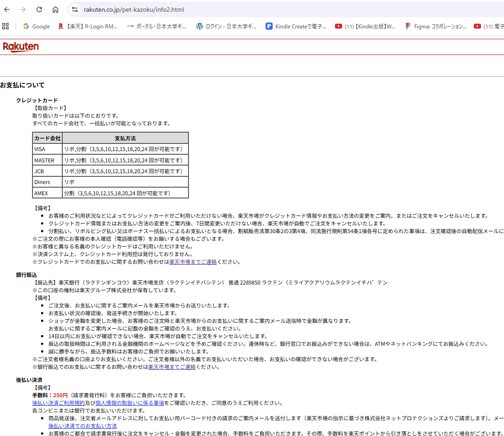504x436 pixels.
Task: Open the ログイン ‹ 日本大学ギ... WordPress bookmark
Action: pos(226,26)
